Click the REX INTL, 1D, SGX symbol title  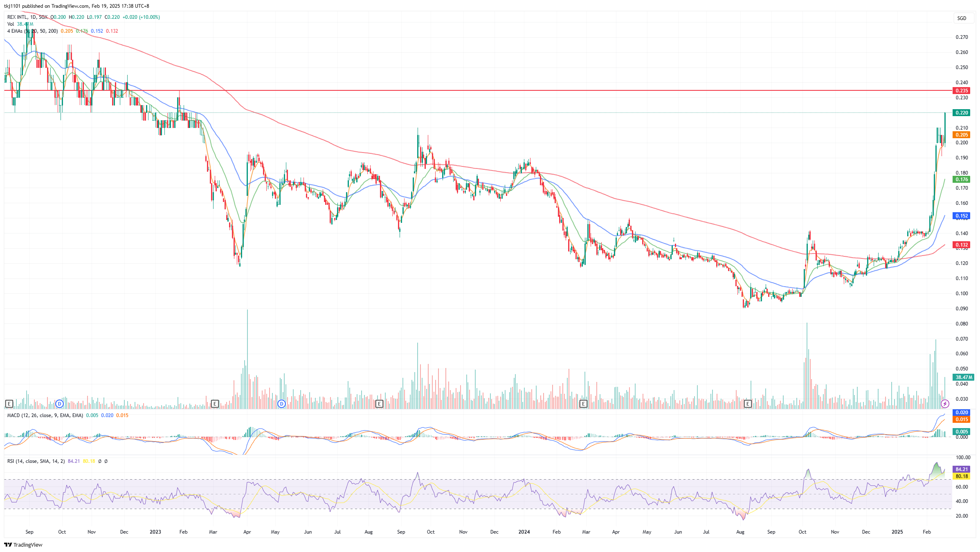coord(27,17)
